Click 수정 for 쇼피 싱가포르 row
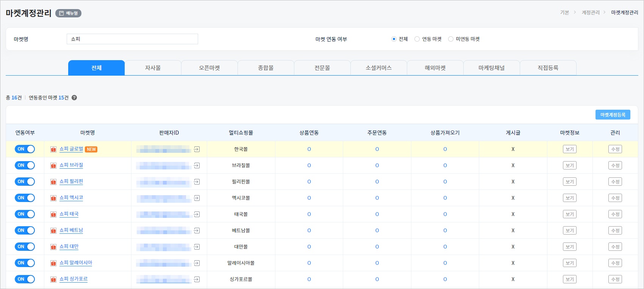Image resolution: width=644 pixels, height=289 pixels. point(615,279)
